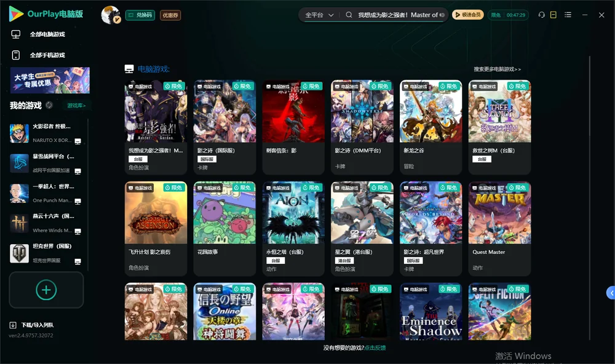Click PC icon on 火影忍者 entry
Viewport: 615px width, 364px height.
coord(77,141)
